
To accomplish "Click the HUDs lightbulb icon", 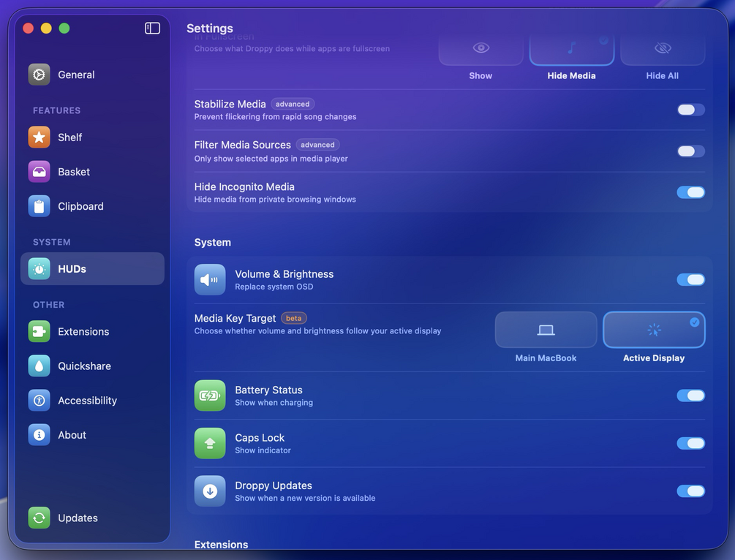I will pos(39,268).
